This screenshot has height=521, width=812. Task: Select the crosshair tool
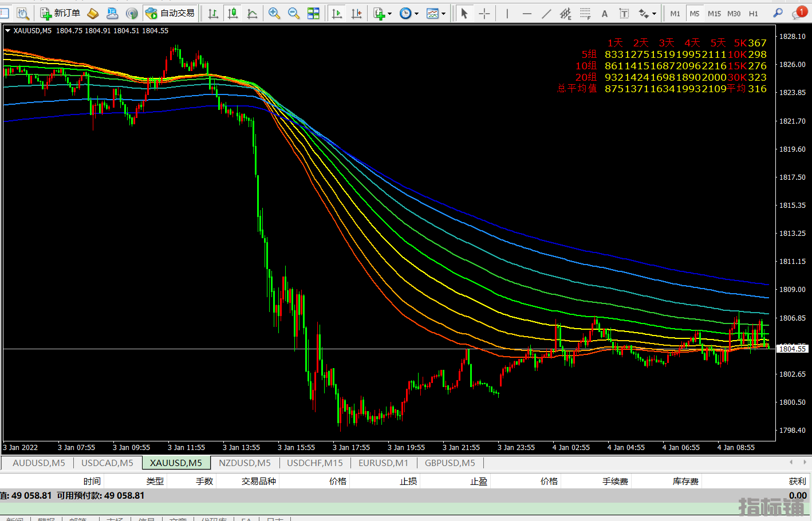click(484, 13)
